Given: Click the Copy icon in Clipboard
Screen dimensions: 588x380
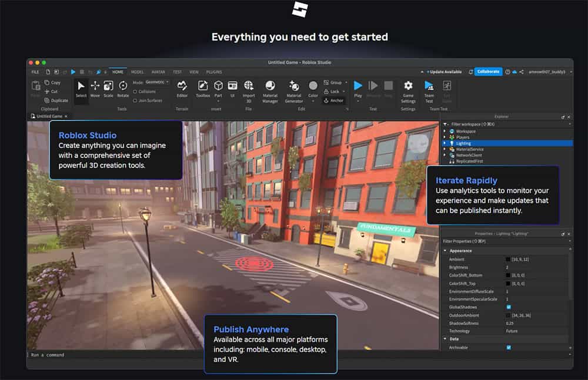Looking at the screenshot, I should click(47, 82).
